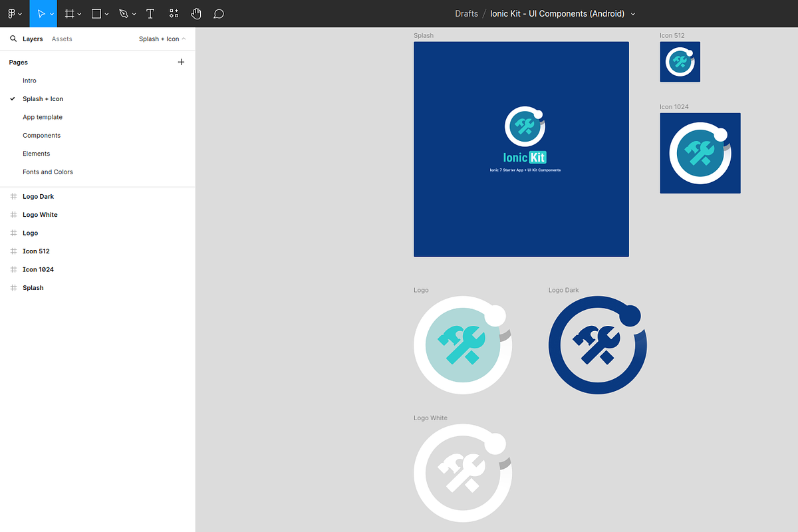Click the Drafts breadcrumb link
The height and width of the screenshot is (532, 798).
pyautogui.click(x=466, y=14)
